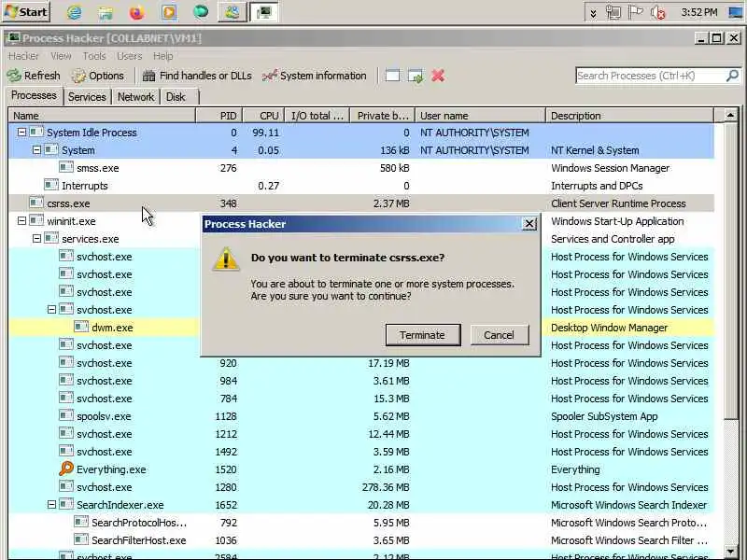Switch to the Services tab
This screenshot has width=747, height=560.
[x=87, y=97]
